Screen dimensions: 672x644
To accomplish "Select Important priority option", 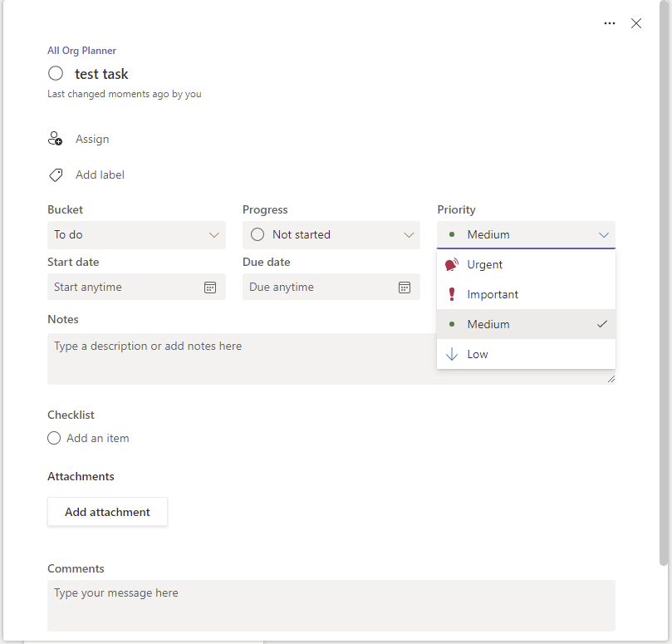I will tap(526, 294).
